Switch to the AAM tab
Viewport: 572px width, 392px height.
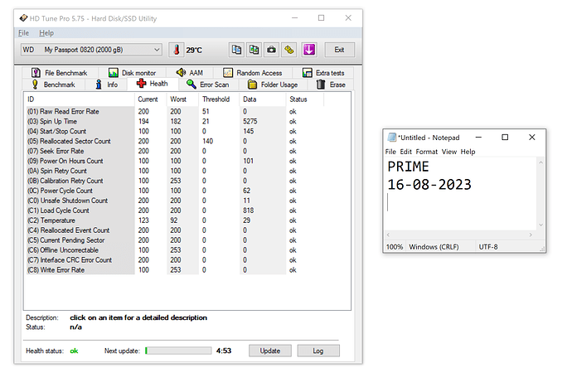click(190, 73)
